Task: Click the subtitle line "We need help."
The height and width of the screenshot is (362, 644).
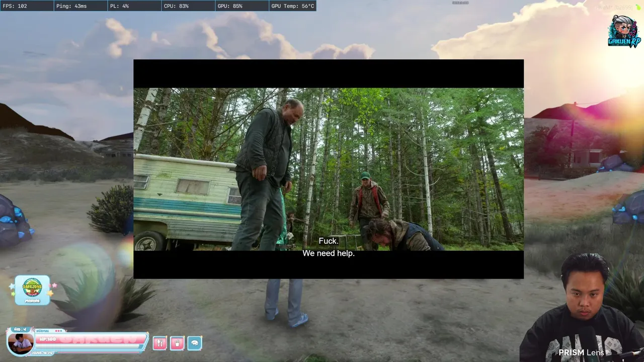Action: [329, 253]
